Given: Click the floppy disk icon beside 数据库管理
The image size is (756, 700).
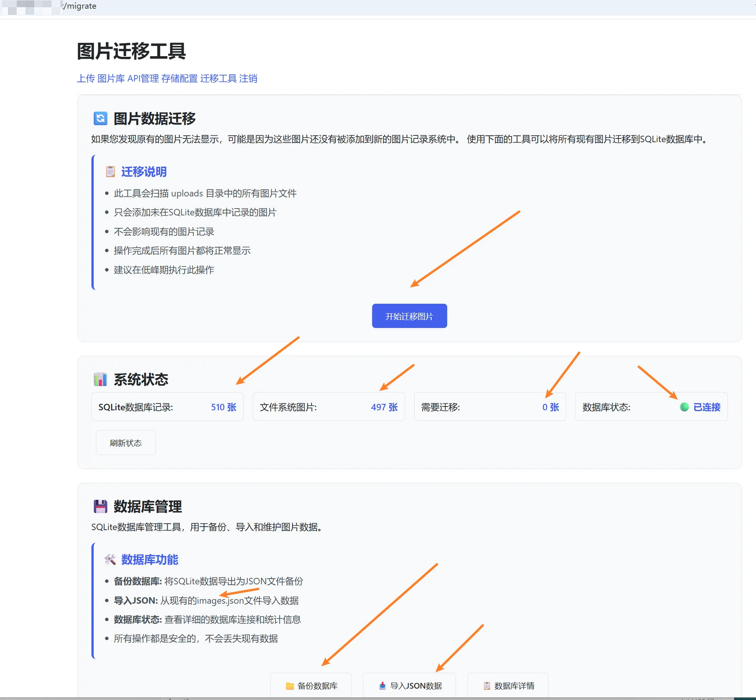Looking at the screenshot, I should tap(100, 506).
